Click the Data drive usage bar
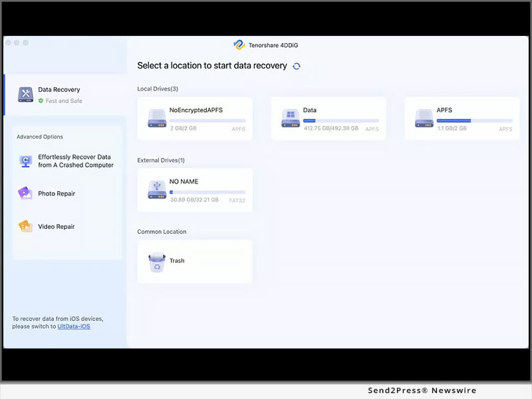 click(x=340, y=120)
